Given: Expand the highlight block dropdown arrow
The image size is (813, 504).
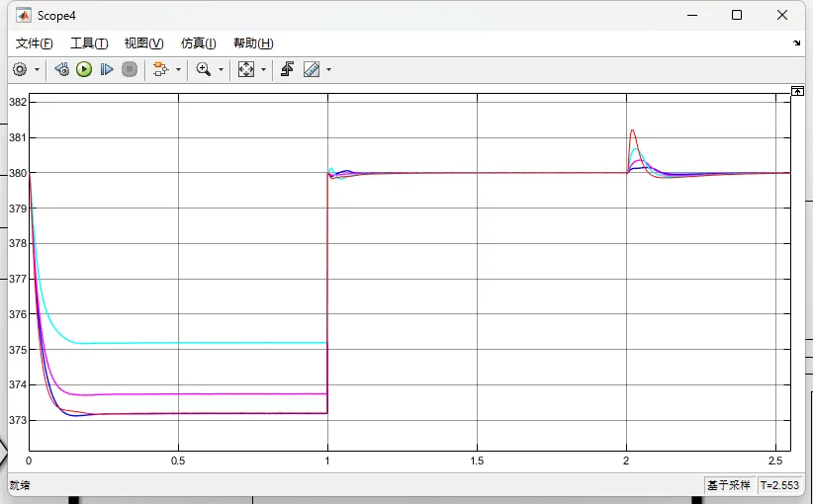Looking at the screenshot, I should (x=178, y=69).
